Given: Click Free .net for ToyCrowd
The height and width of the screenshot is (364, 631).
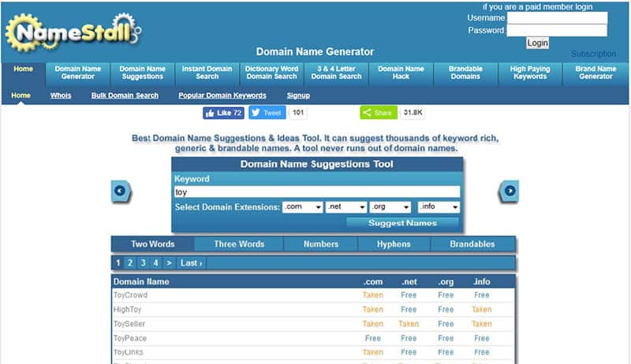Looking at the screenshot, I should 409,295.
